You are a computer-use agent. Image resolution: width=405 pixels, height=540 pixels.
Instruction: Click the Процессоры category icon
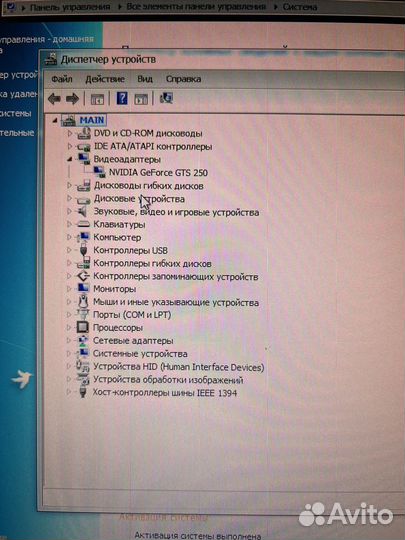[x=83, y=327]
